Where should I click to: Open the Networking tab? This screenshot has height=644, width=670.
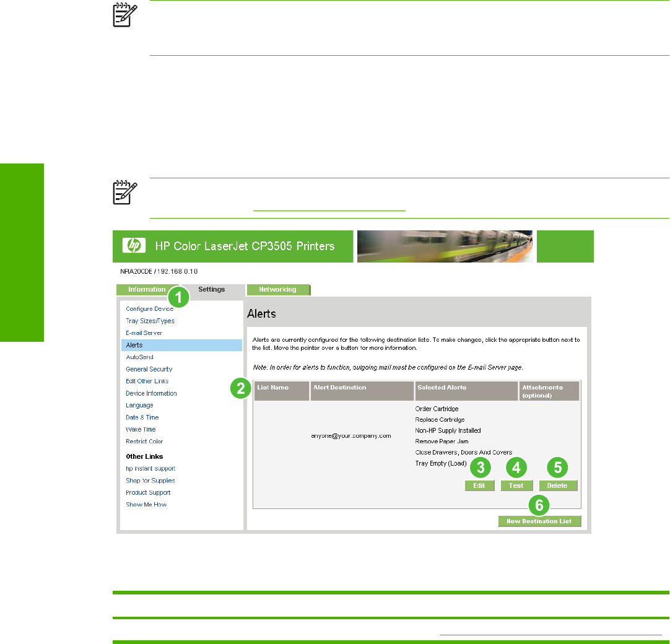[x=278, y=290]
